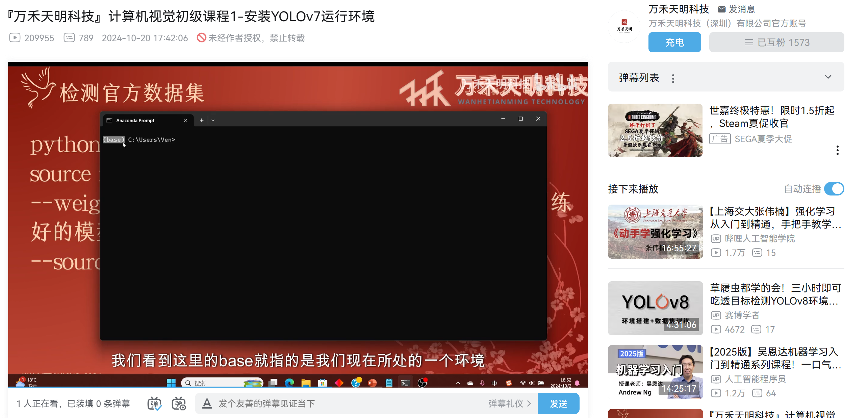Open the Notepad taskbar icon
Image resolution: width=868 pixels, height=418 pixels.
pos(389,383)
